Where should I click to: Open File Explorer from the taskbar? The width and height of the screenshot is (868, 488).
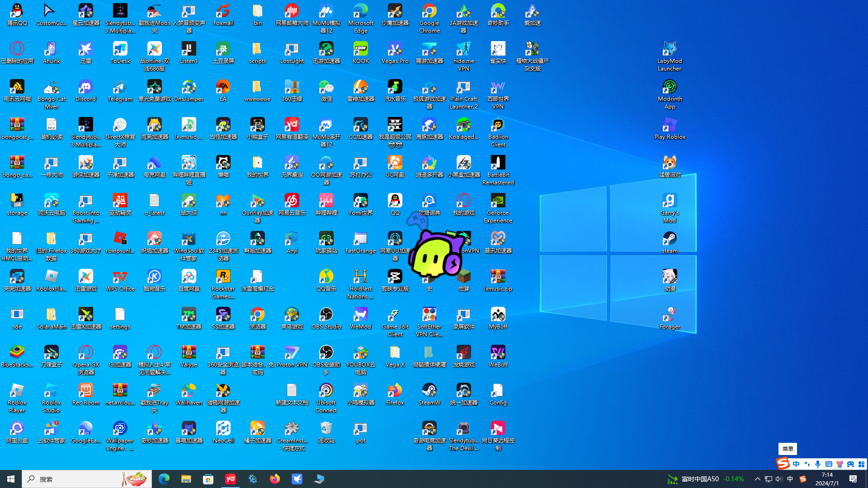coord(186,479)
